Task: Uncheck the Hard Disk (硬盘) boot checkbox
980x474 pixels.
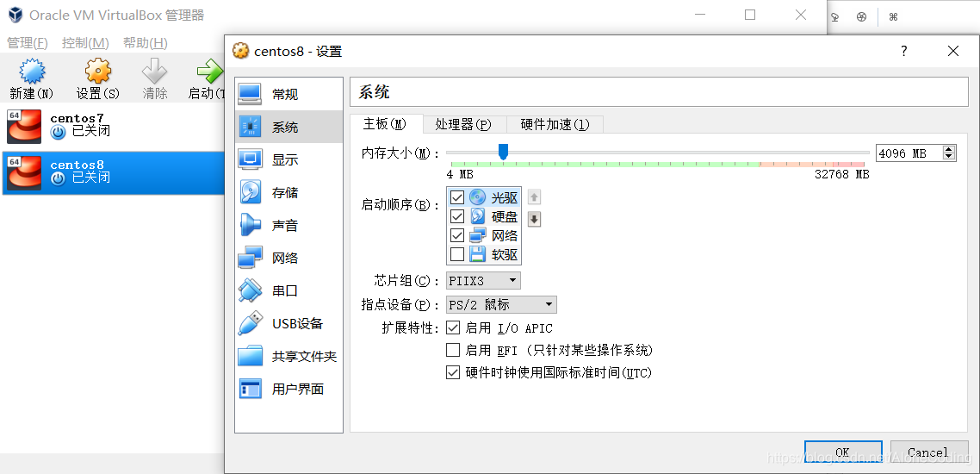Action: (x=457, y=216)
